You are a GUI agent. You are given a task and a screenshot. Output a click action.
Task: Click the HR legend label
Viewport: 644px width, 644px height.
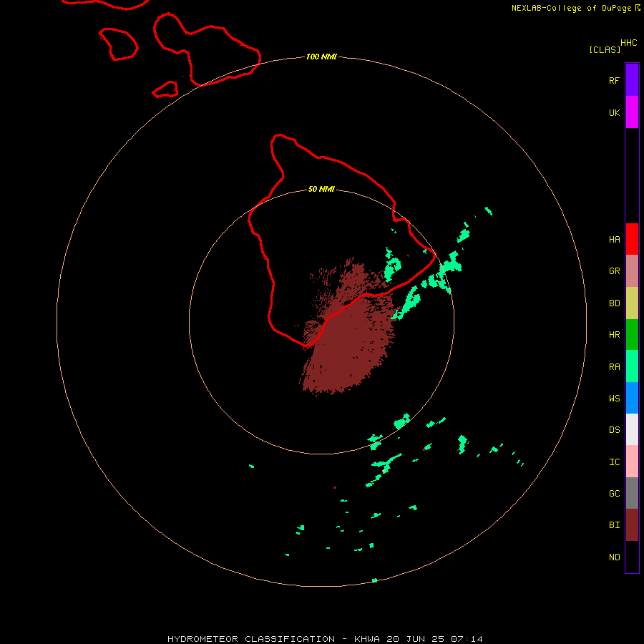[614, 335]
